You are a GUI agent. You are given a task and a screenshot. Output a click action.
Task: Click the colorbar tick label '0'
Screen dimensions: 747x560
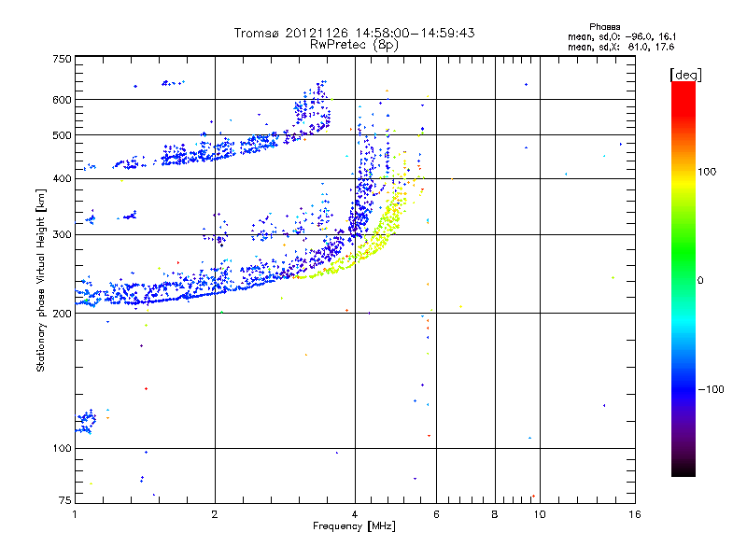[x=699, y=281]
